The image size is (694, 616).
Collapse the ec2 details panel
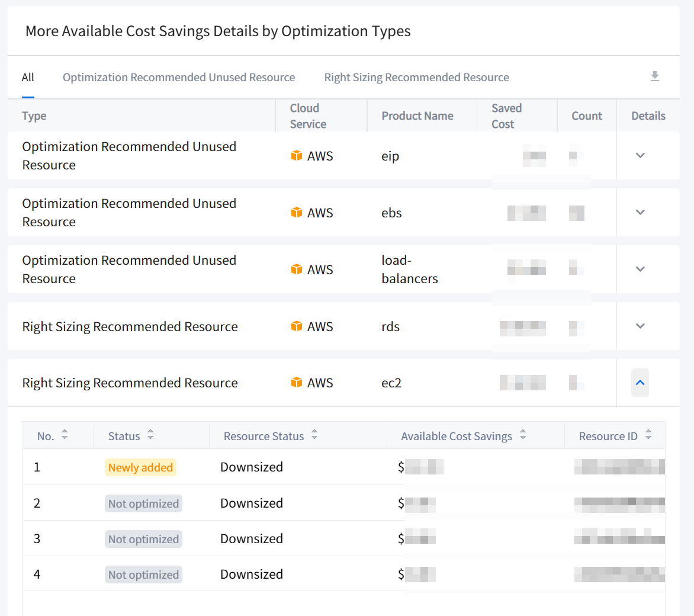pyautogui.click(x=640, y=383)
